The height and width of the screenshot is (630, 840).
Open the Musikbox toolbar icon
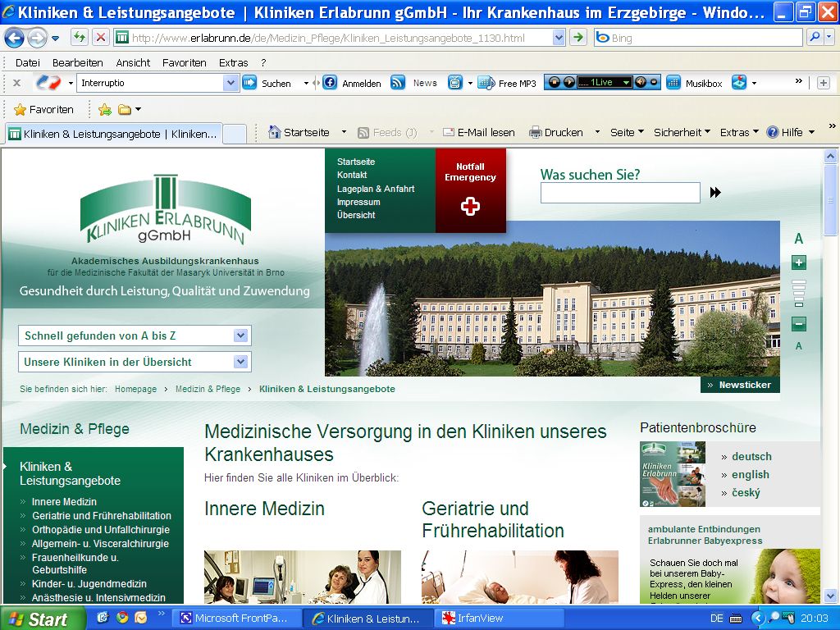[x=673, y=83]
